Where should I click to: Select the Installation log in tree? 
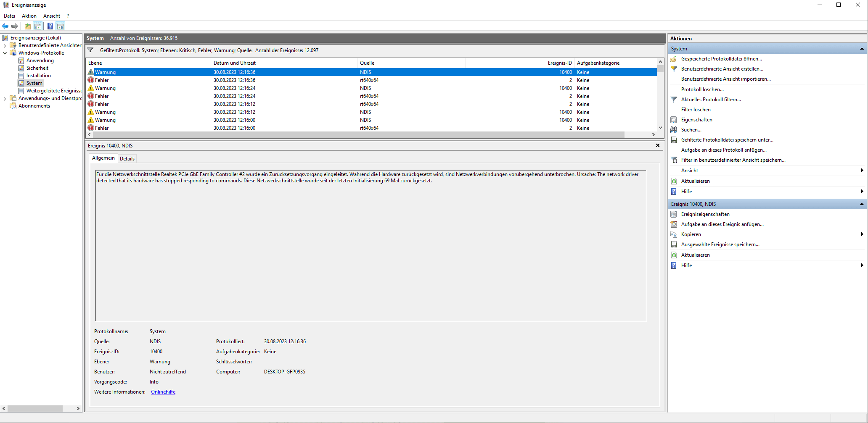(38, 76)
